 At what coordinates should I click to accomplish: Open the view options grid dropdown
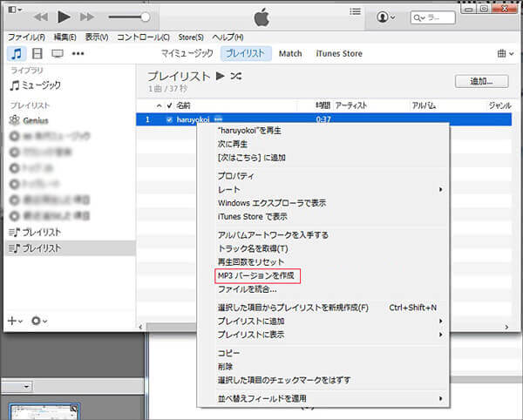(506, 53)
